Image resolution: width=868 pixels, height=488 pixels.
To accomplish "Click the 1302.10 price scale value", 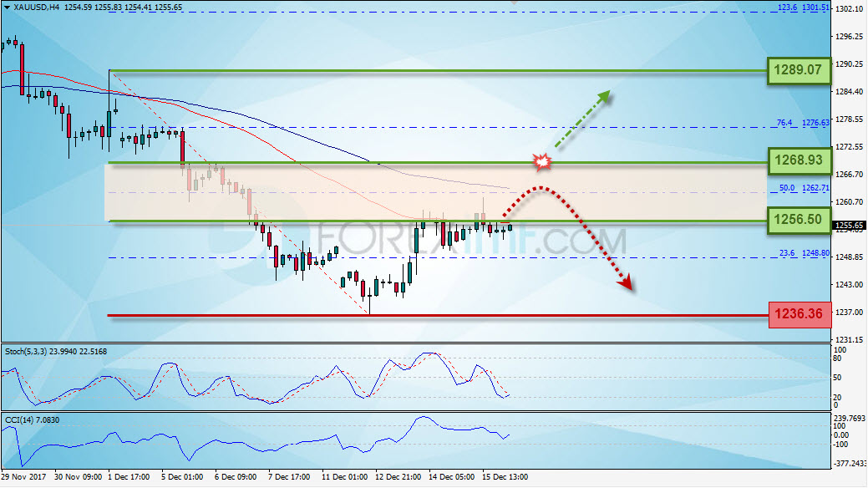I will tap(849, 9).
